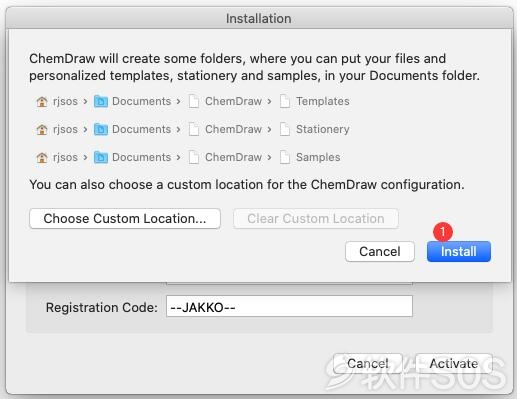Click the chevron after rjsos in Templates row
The image size is (517, 399).
85,101
